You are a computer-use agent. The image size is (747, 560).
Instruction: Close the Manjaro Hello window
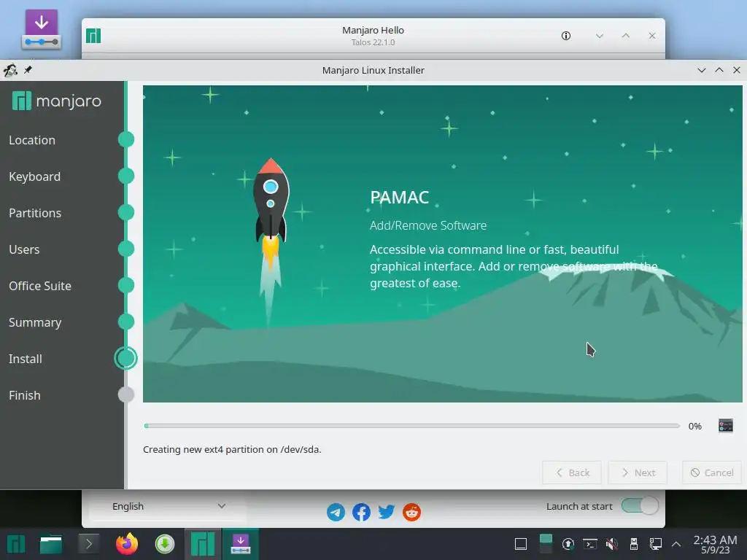(652, 36)
